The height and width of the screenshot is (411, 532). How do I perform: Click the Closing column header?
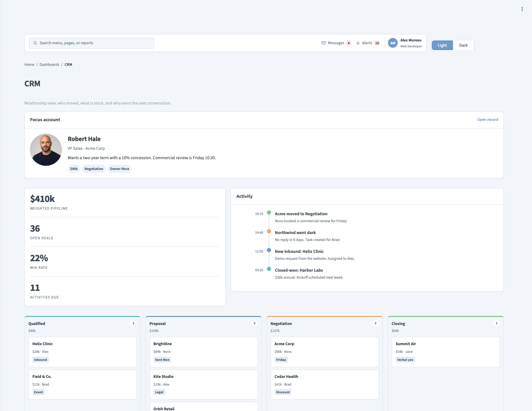[398, 324]
